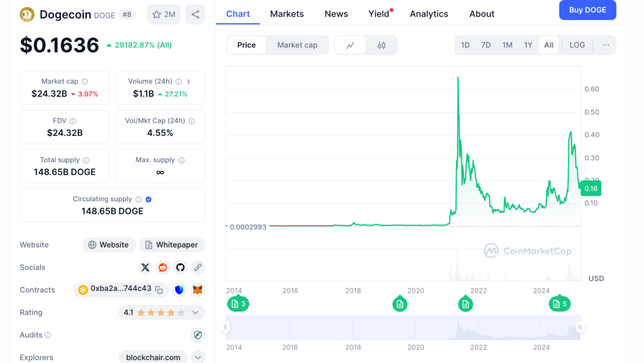
Task: Open FDV info icon
Action: [x=73, y=121]
